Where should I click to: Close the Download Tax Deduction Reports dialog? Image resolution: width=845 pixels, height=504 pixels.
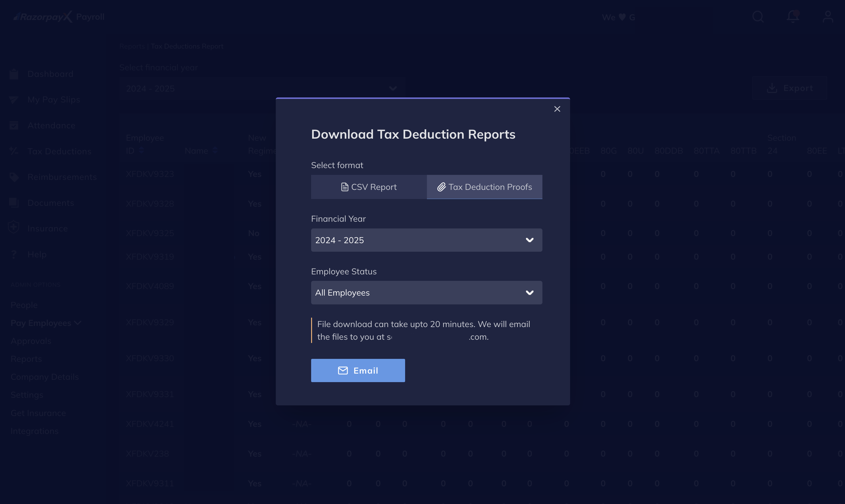557,109
